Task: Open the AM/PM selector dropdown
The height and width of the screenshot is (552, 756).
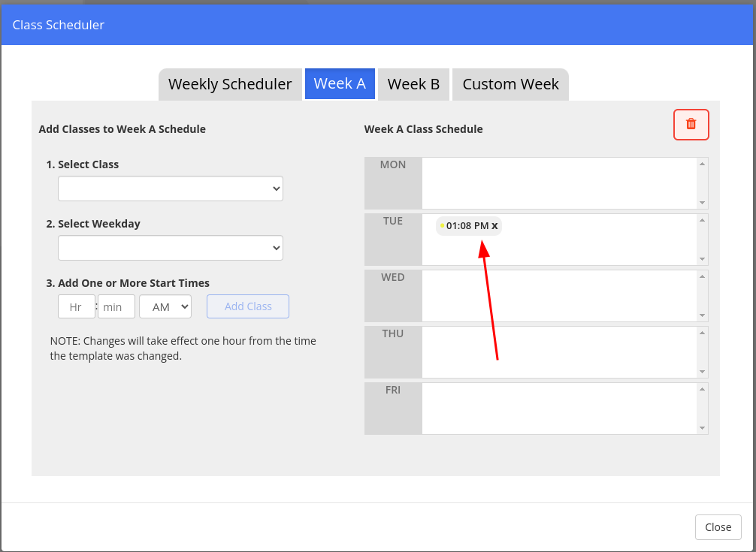Action: tap(165, 307)
